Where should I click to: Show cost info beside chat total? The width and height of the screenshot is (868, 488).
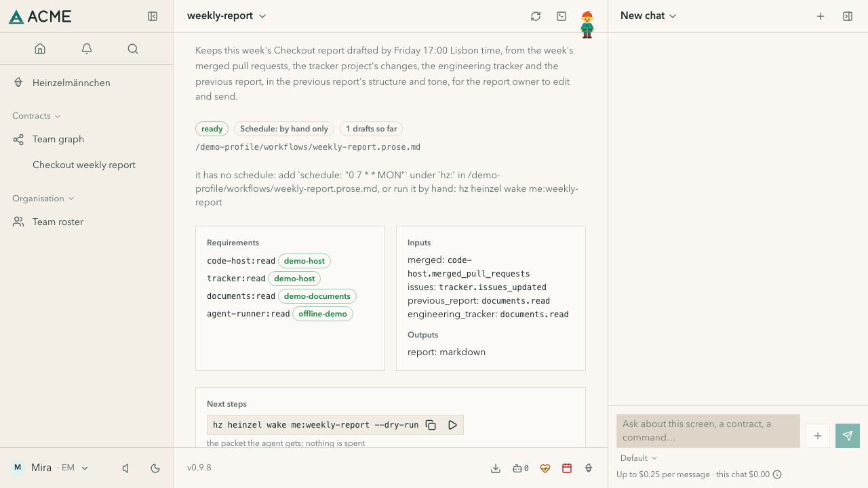[777, 474]
